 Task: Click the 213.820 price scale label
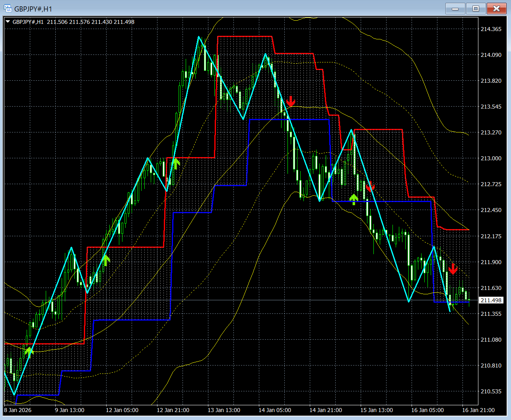pyautogui.click(x=491, y=81)
